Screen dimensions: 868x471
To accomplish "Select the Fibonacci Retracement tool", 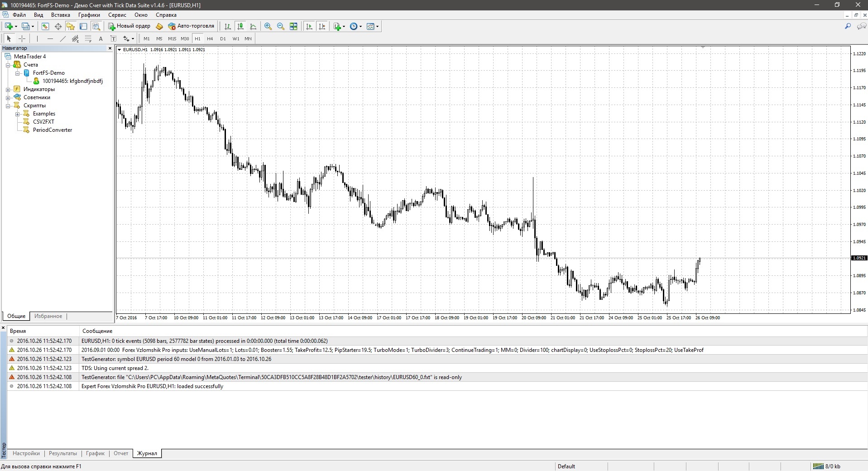I will 88,38.
